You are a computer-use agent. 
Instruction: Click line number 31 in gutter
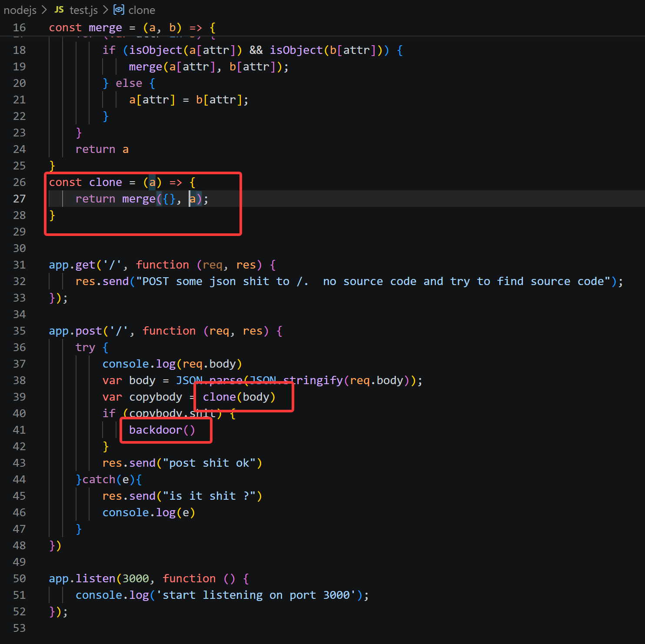(x=19, y=265)
